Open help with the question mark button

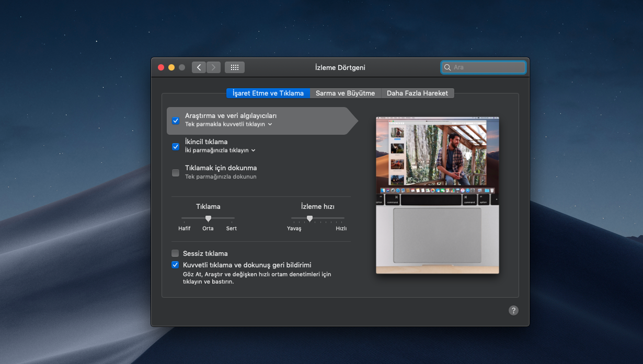[x=513, y=310]
